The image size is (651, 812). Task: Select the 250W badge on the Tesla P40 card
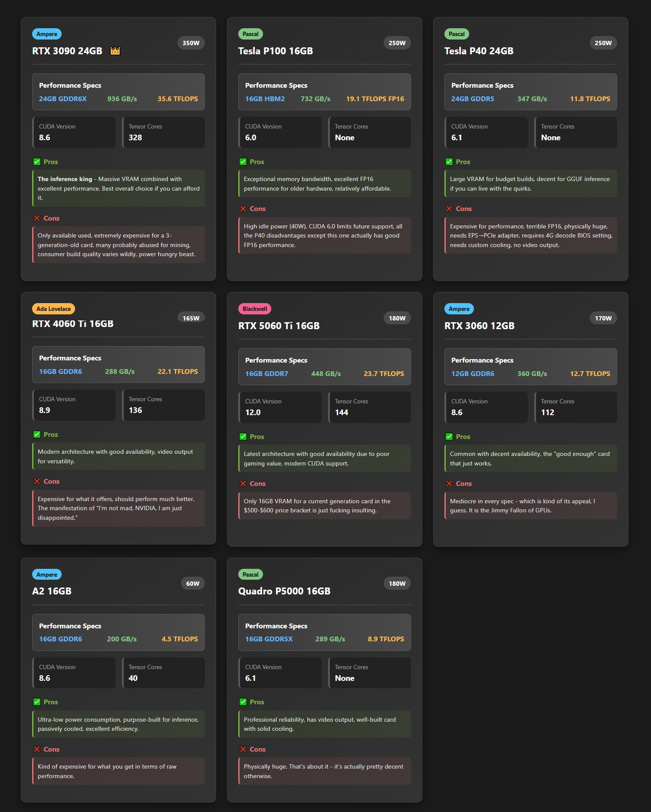[603, 43]
